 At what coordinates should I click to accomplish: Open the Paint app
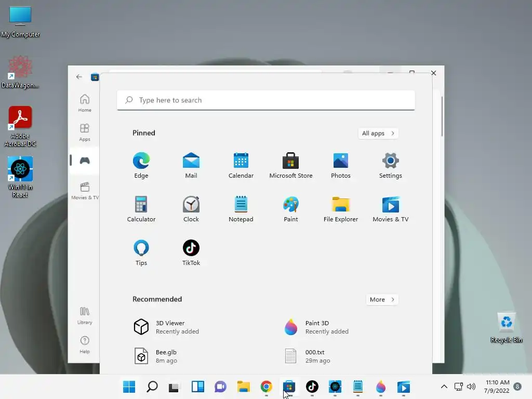[291, 209]
